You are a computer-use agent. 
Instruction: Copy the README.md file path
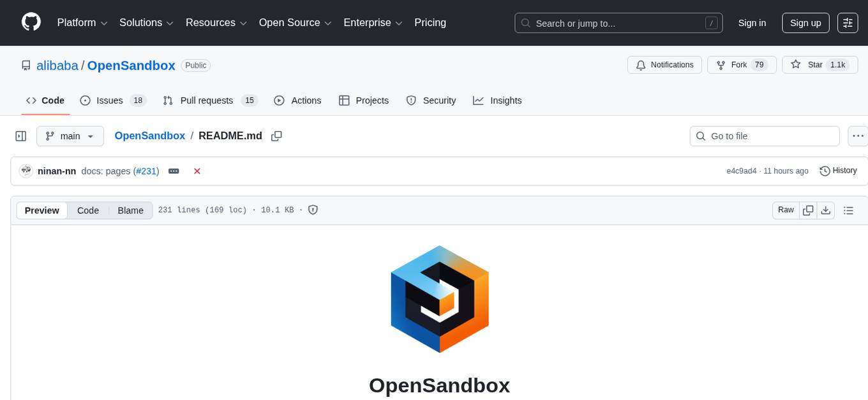(276, 135)
